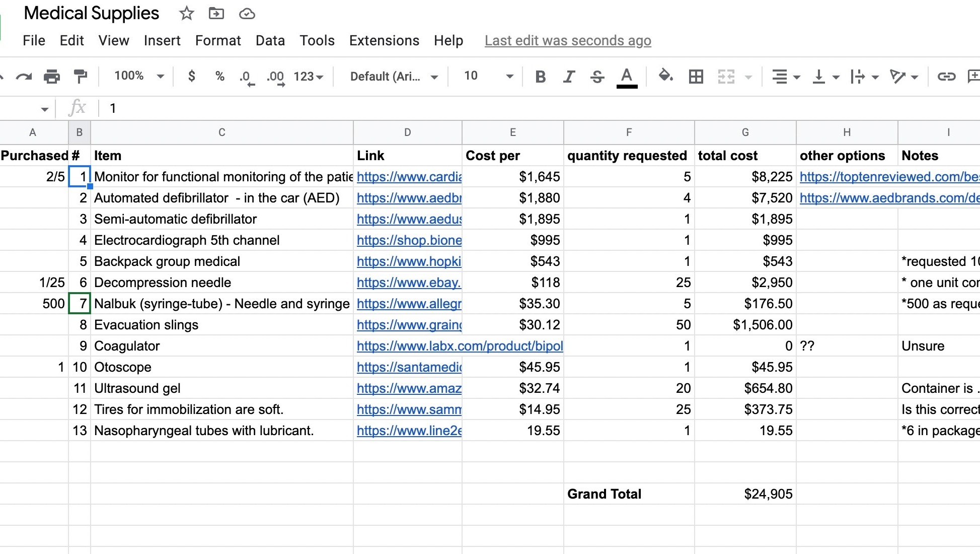This screenshot has width=980, height=554.
Task: Click the Move to folder icon
Action: 216,14
